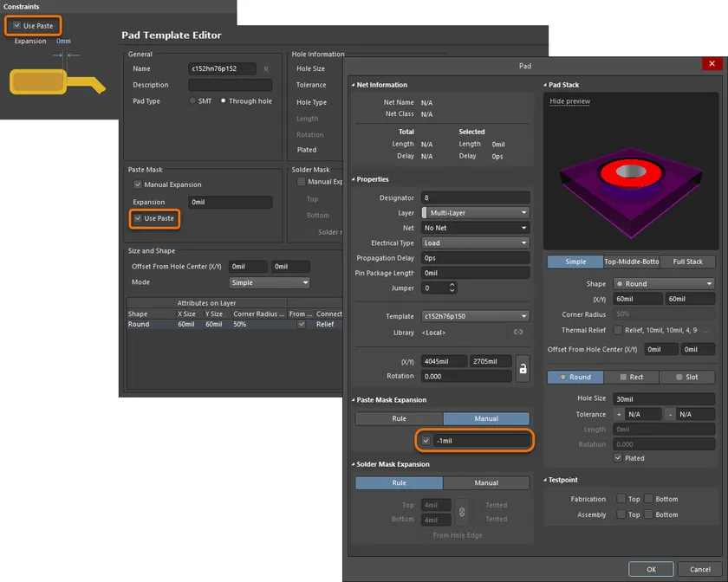
Task: Click the Hole Size field showing 30mil
Action: (664, 399)
